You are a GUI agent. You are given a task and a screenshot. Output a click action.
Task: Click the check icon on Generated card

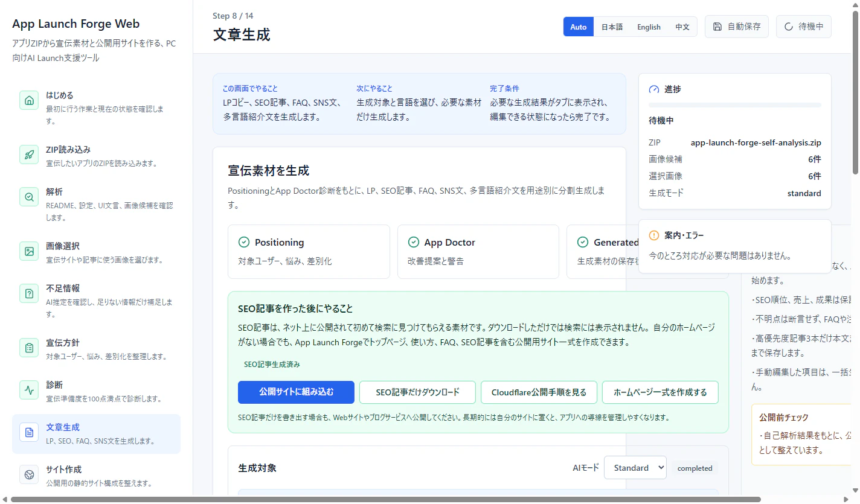coord(583,242)
